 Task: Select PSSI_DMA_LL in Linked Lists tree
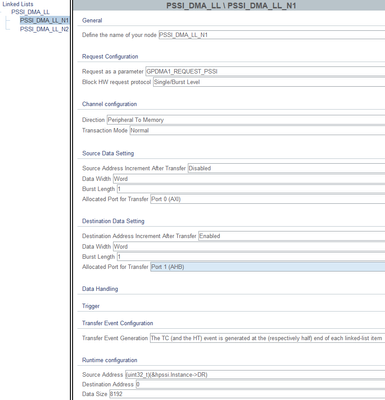click(x=30, y=12)
